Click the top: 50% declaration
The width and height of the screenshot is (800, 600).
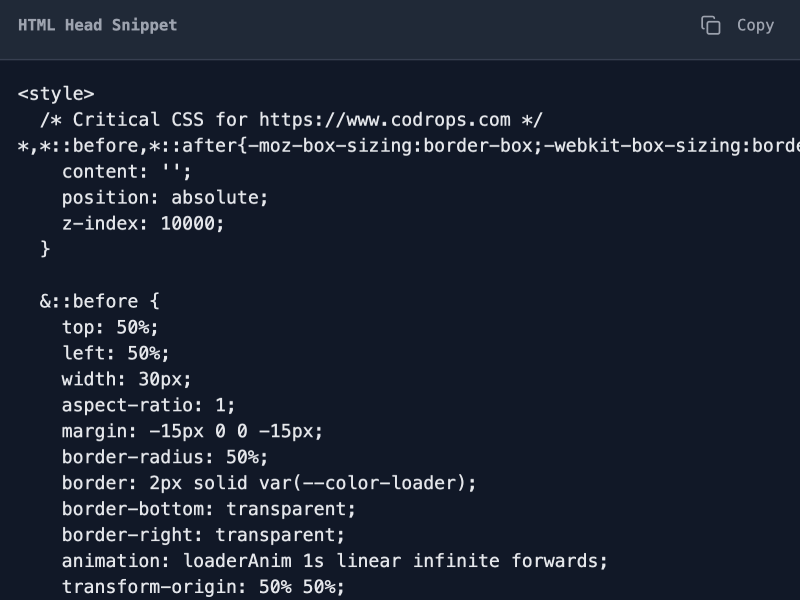[x=110, y=328]
